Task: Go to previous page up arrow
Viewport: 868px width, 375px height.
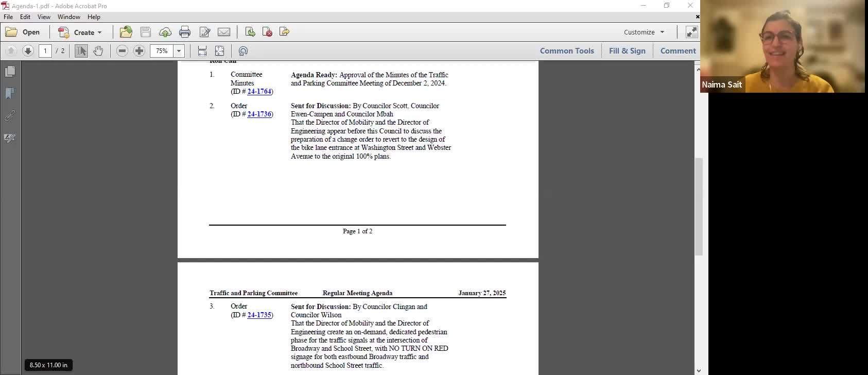Action: pos(11,50)
